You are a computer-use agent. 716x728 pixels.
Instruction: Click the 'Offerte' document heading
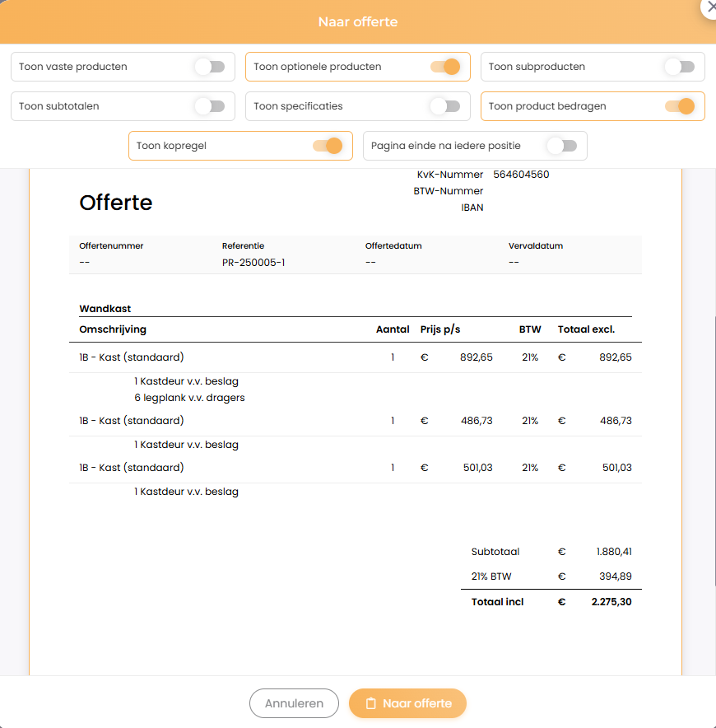pos(116,203)
